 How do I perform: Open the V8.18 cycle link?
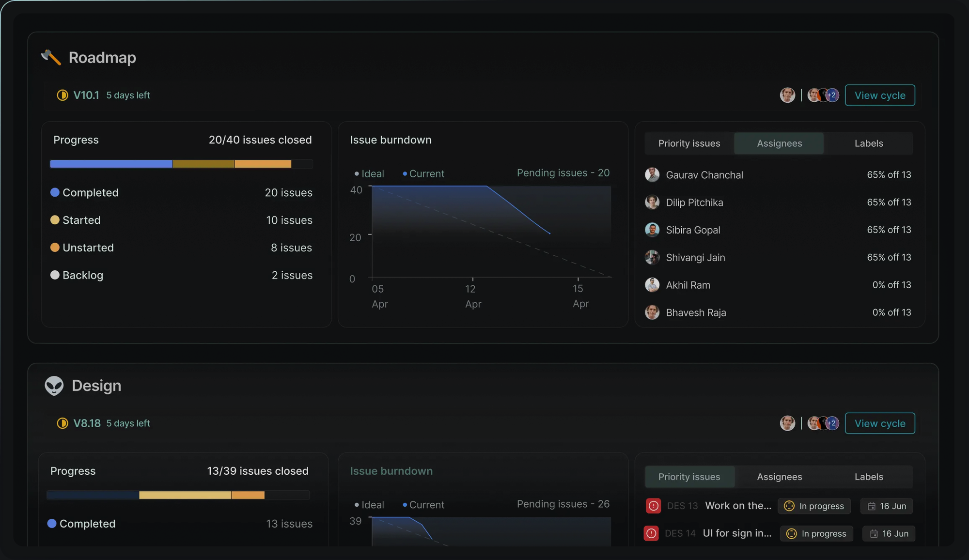(87, 423)
